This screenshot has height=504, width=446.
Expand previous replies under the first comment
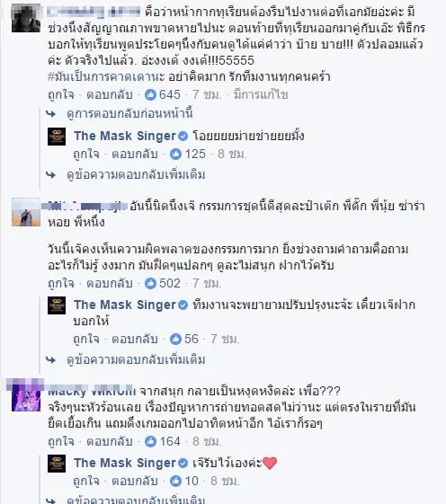pos(129,113)
